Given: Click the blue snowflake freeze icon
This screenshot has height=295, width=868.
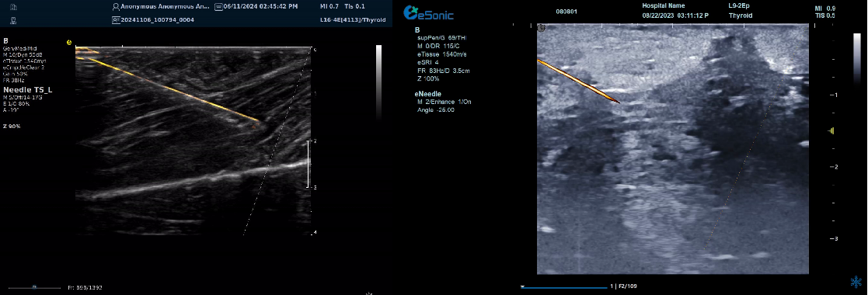Looking at the screenshot, I should click(x=856, y=282).
